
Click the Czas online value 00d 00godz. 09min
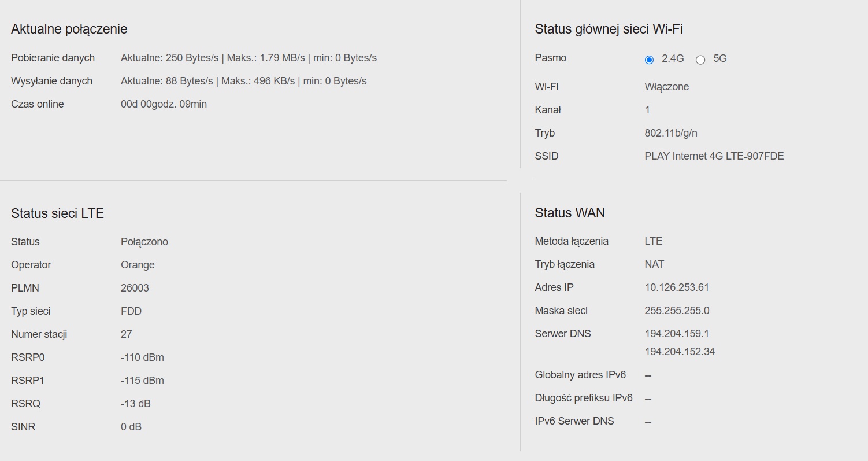164,104
